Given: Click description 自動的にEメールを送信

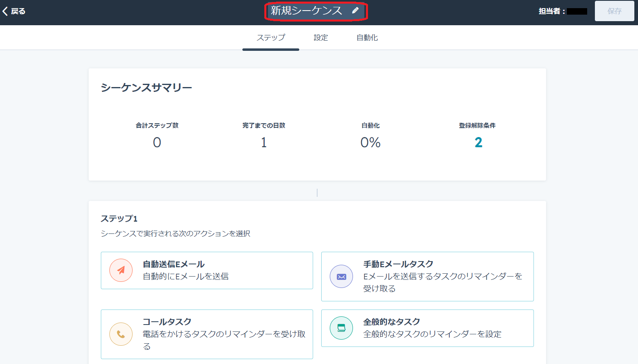Looking at the screenshot, I should pyautogui.click(x=186, y=276).
